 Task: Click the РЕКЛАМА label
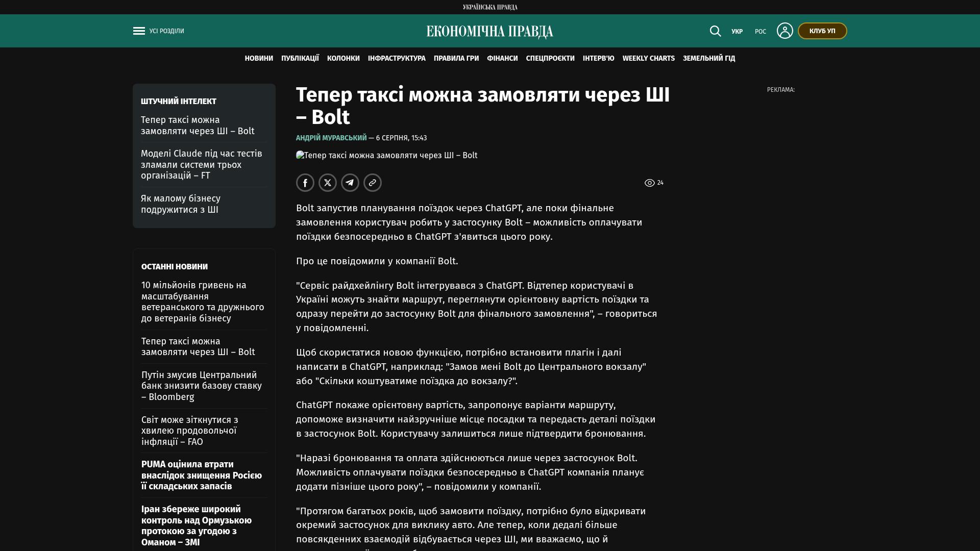pos(781,90)
